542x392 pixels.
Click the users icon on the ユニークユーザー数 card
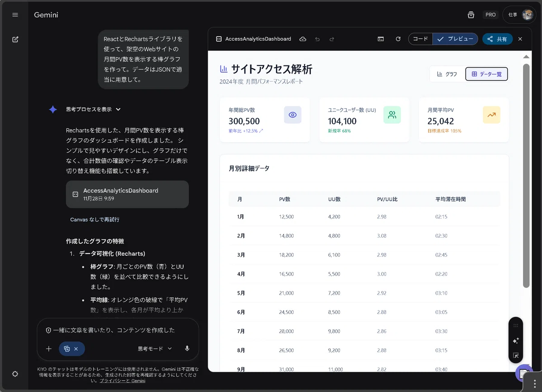[392, 115]
